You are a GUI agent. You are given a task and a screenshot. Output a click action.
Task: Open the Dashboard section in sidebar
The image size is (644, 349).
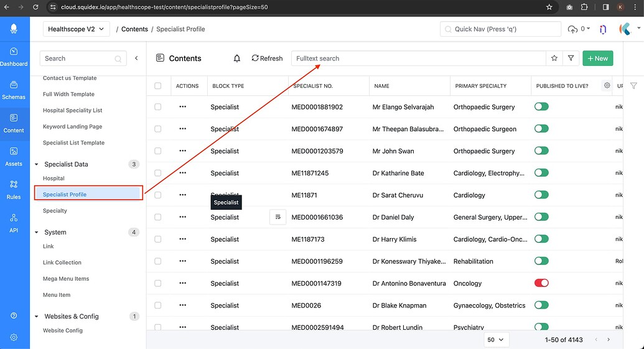14,57
